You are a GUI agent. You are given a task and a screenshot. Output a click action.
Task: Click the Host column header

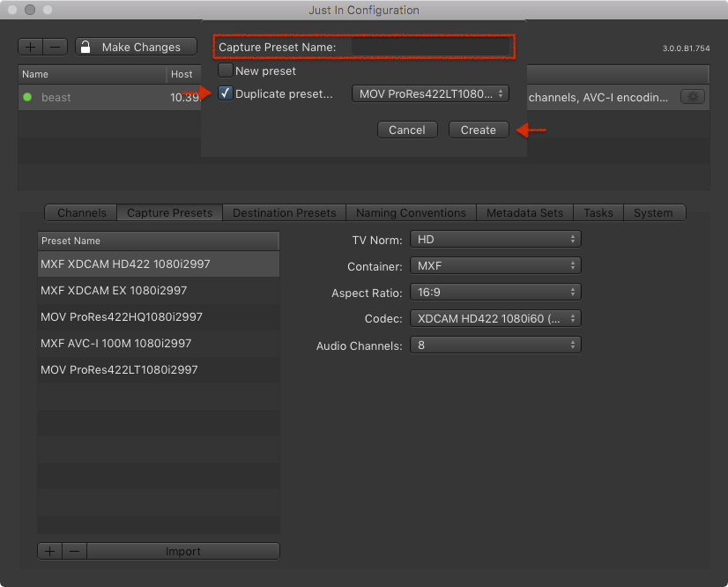tap(184, 74)
